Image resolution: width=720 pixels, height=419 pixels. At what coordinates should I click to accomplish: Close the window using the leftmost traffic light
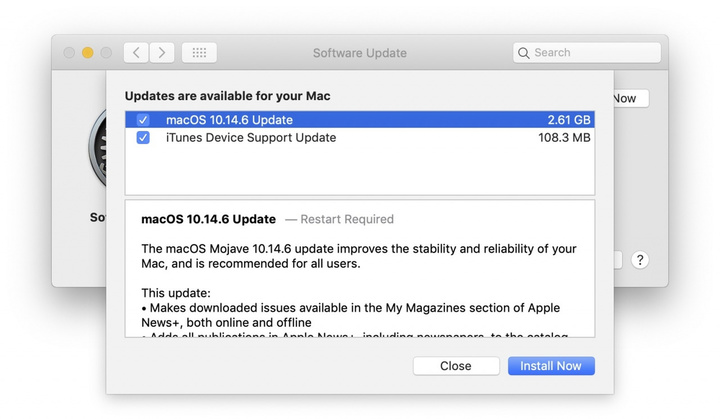point(70,52)
